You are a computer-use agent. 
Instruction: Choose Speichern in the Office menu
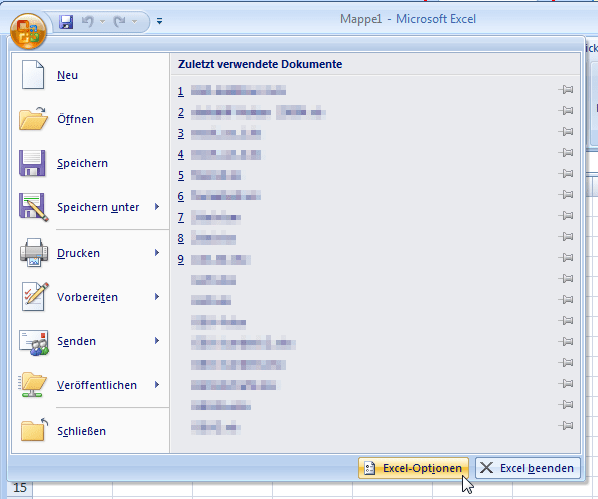click(x=91, y=163)
